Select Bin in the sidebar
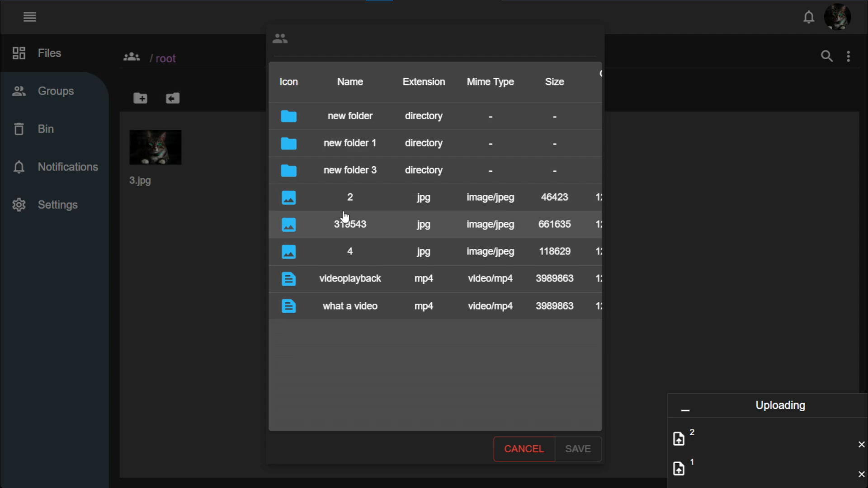Viewport: 868px width, 488px height. click(45, 129)
